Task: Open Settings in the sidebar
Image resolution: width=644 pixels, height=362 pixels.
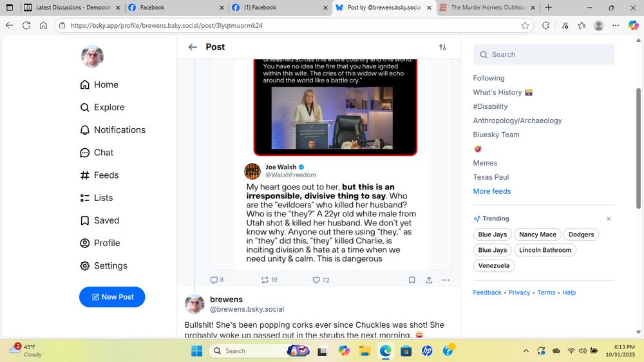Action: pyautogui.click(x=104, y=265)
